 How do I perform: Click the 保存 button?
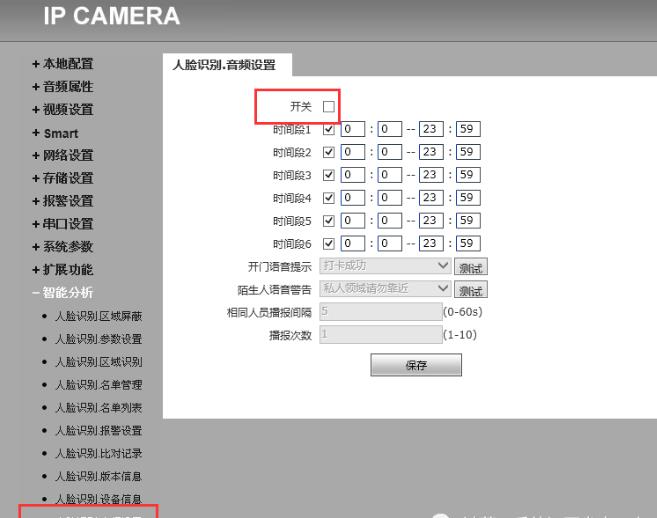(x=416, y=365)
